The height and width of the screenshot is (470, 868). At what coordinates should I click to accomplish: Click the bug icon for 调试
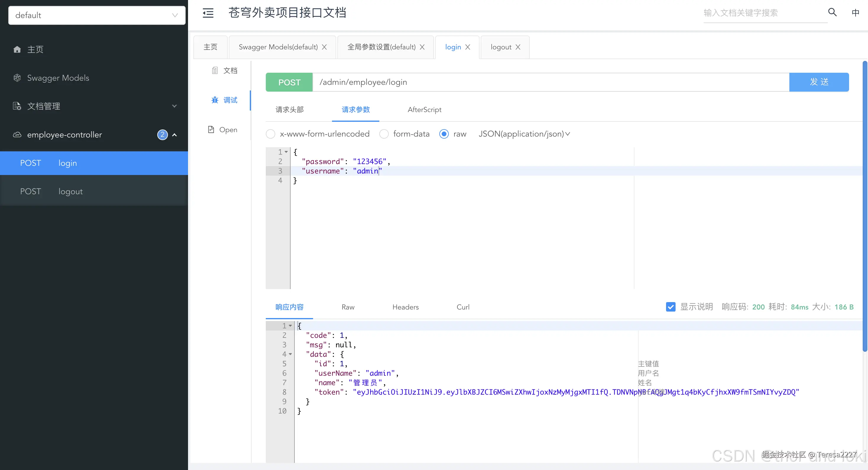[215, 100]
